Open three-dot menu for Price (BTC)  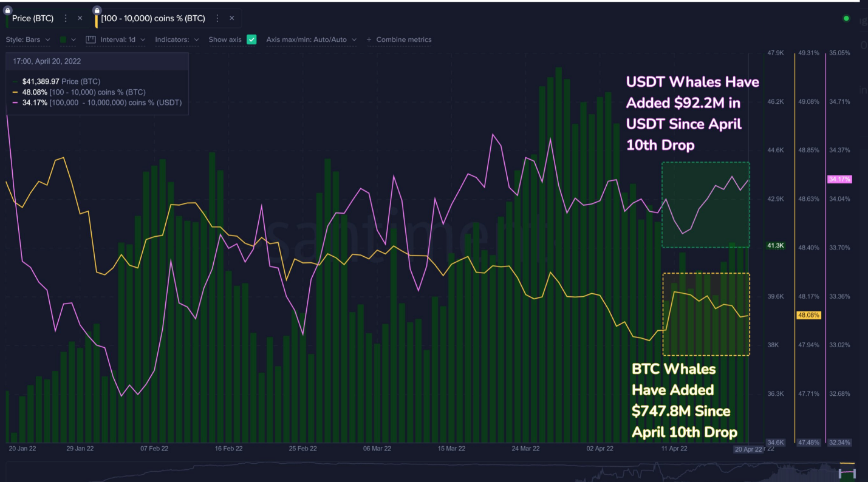[x=66, y=18]
